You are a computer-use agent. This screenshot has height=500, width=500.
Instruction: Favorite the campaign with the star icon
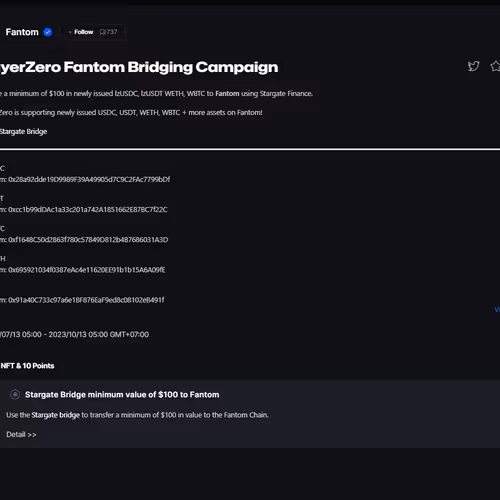(x=495, y=66)
